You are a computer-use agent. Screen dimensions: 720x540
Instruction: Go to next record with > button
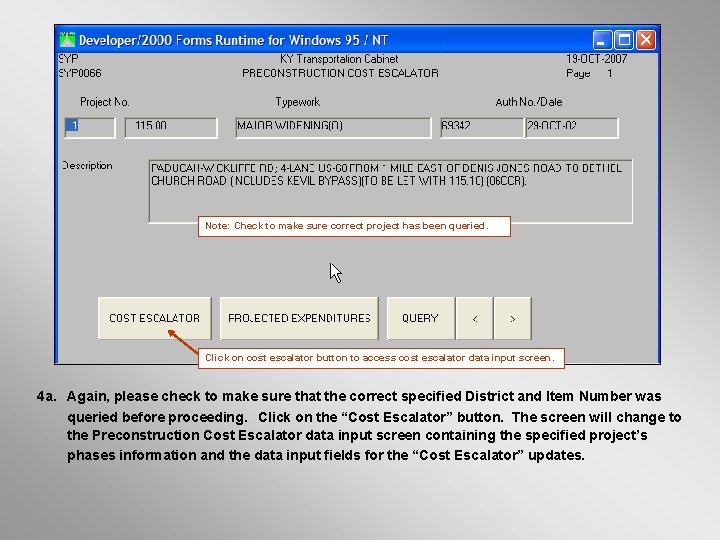click(x=512, y=318)
